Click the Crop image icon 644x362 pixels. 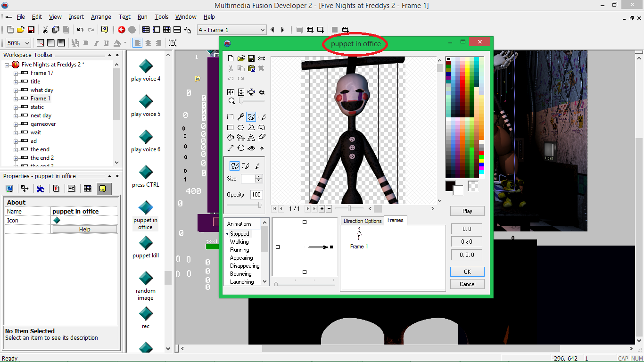(251, 92)
